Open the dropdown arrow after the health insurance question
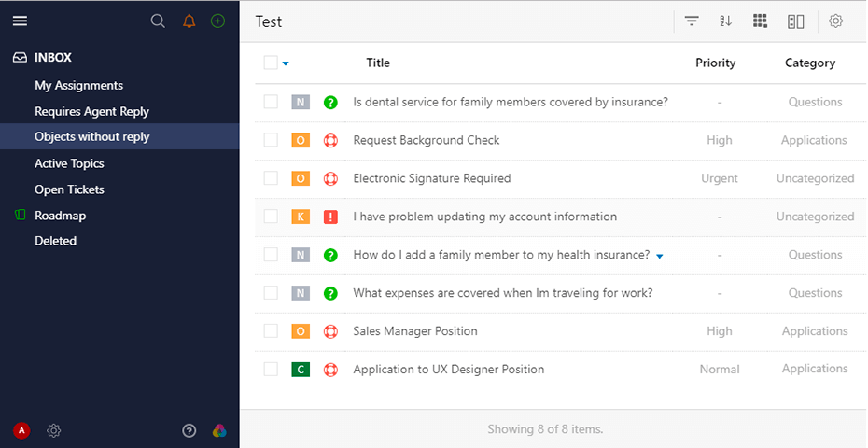The width and height of the screenshot is (868, 448). [660, 256]
